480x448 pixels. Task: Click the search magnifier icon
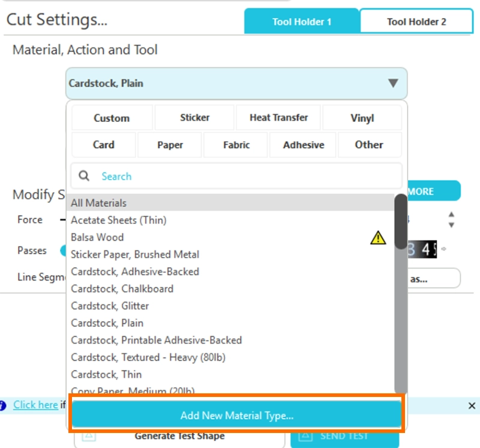click(85, 176)
